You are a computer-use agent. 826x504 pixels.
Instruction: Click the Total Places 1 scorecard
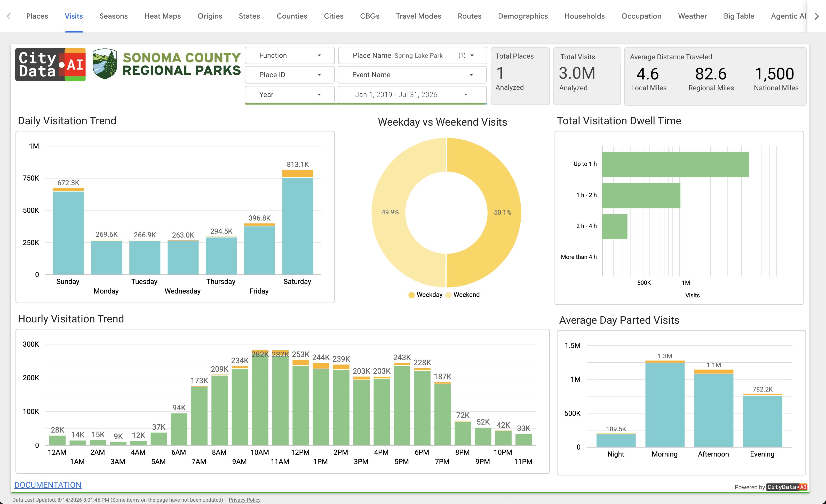[520, 76]
